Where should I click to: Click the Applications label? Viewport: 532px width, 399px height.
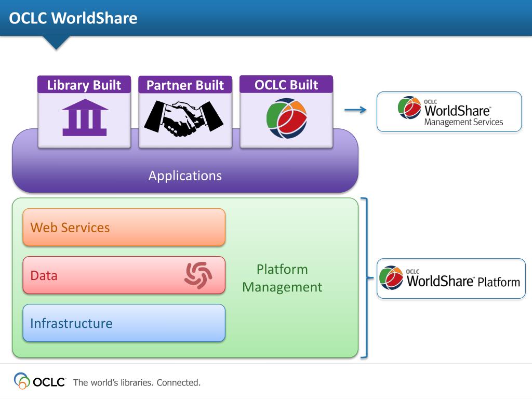(185, 176)
